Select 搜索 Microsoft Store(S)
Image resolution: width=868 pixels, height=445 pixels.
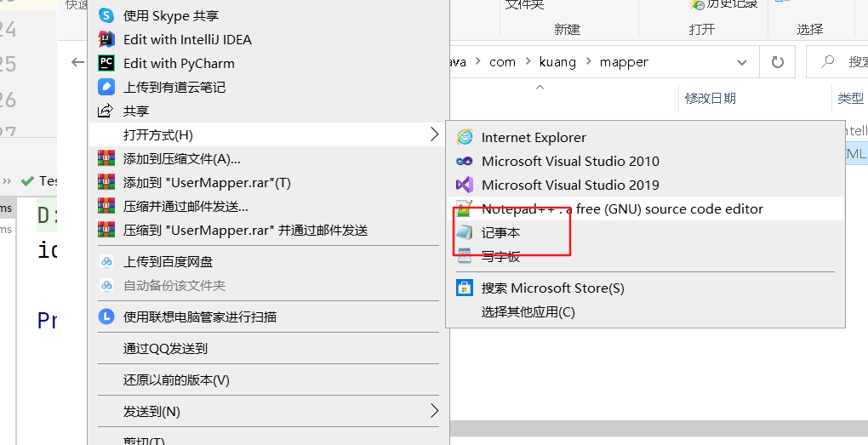pyautogui.click(x=645, y=288)
